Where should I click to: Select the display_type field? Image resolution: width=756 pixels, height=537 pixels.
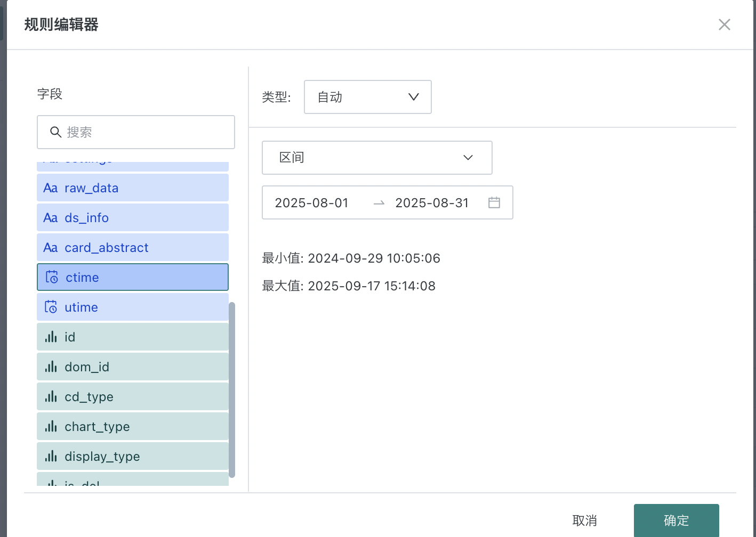[x=133, y=456]
